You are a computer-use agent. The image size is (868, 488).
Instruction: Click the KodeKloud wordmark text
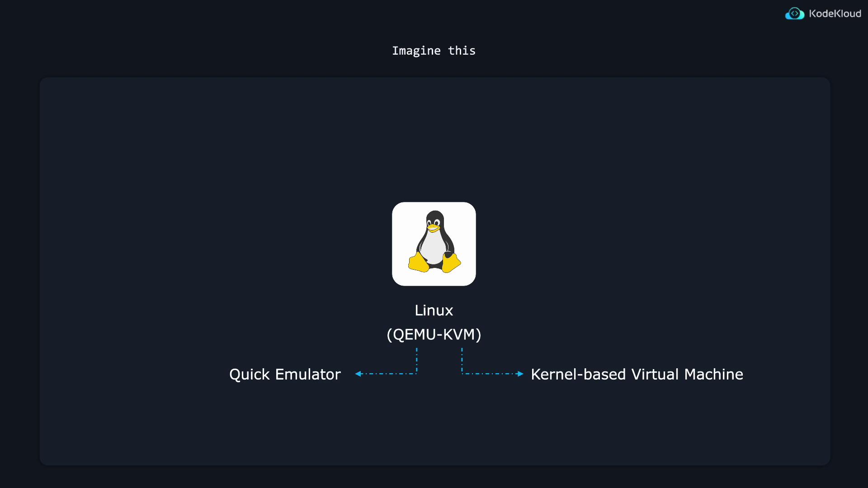[835, 14]
